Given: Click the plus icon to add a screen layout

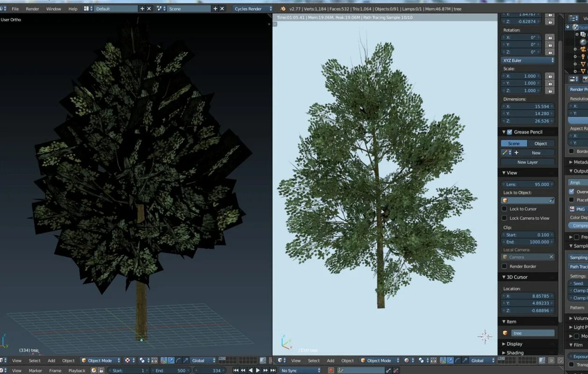Looking at the screenshot, I should pyautogui.click(x=142, y=8).
